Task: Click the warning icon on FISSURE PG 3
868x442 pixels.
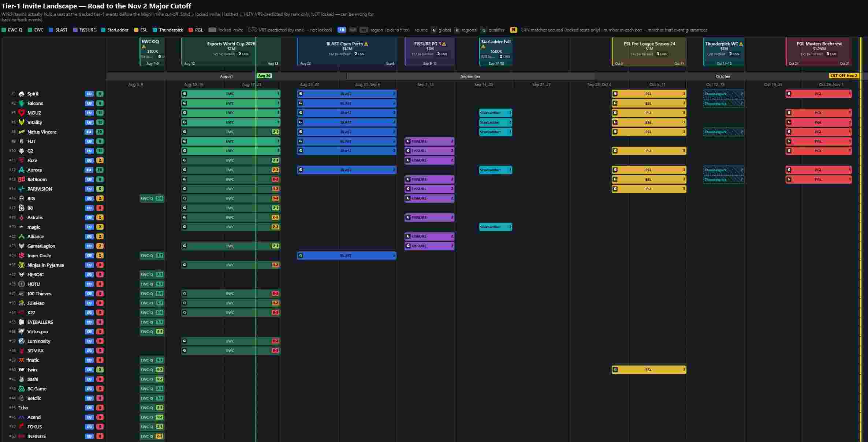Action: click(444, 44)
